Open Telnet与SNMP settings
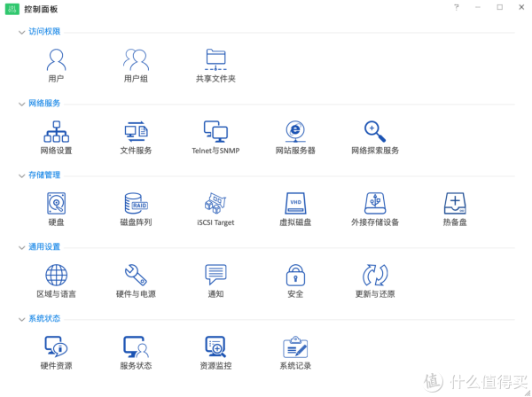 tap(215, 132)
